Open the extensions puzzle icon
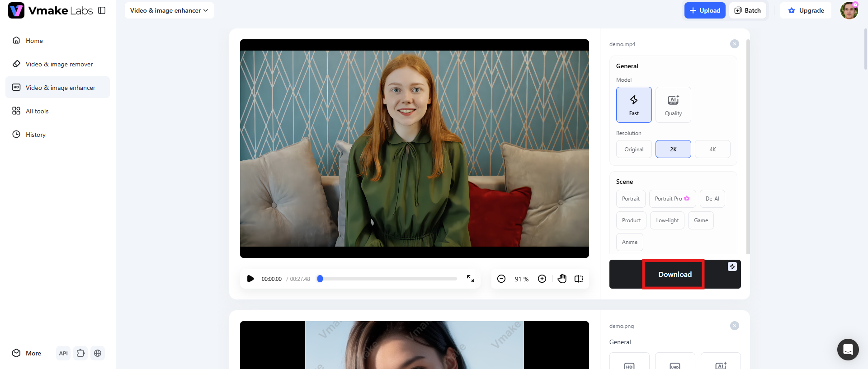This screenshot has width=868, height=369. 80,353
